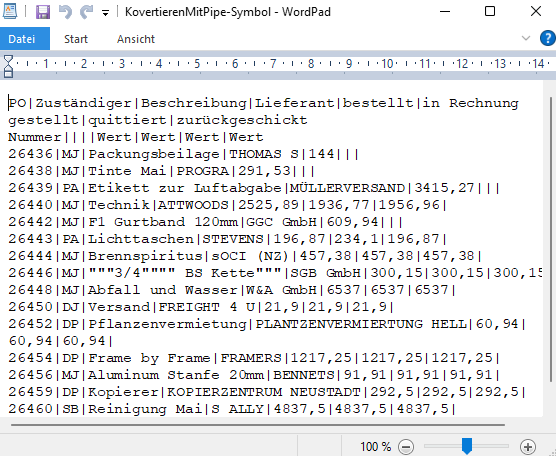Expand the collapsed ribbon with the chevron
The width and height of the screenshot is (556, 456).
click(526, 38)
